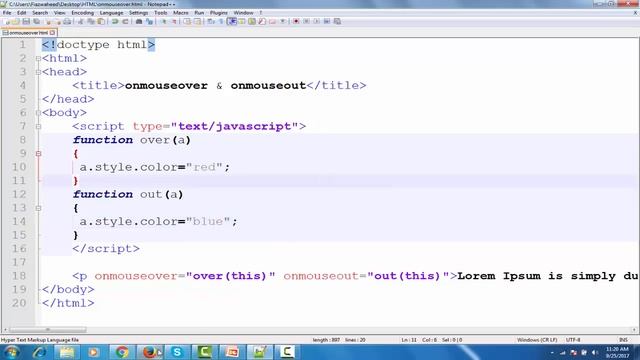This screenshot has height=360, width=640.
Task: Click the 'Ln : 11' status bar entry
Action: (409, 340)
